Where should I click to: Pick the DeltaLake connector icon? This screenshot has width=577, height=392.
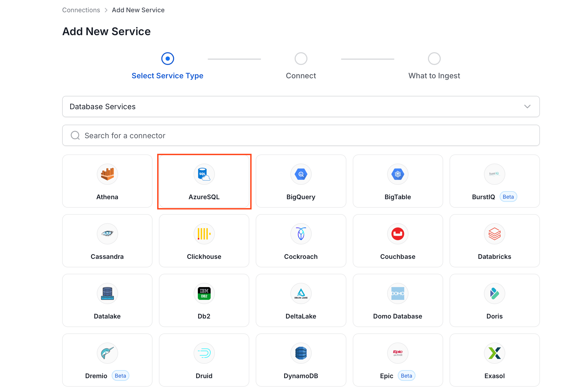click(x=301, y=293)
